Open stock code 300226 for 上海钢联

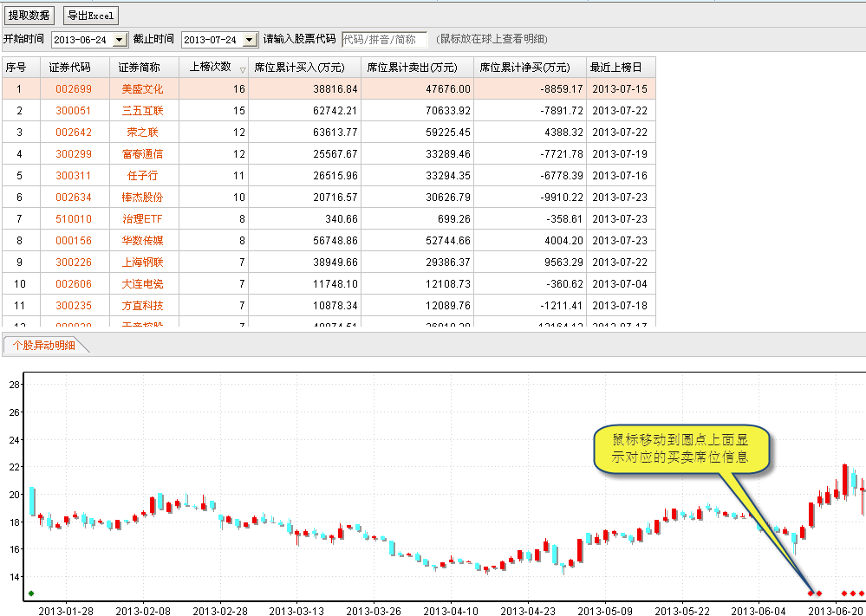pos(73,263)
